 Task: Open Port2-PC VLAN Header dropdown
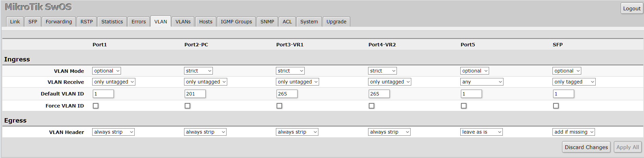(205, 132)
